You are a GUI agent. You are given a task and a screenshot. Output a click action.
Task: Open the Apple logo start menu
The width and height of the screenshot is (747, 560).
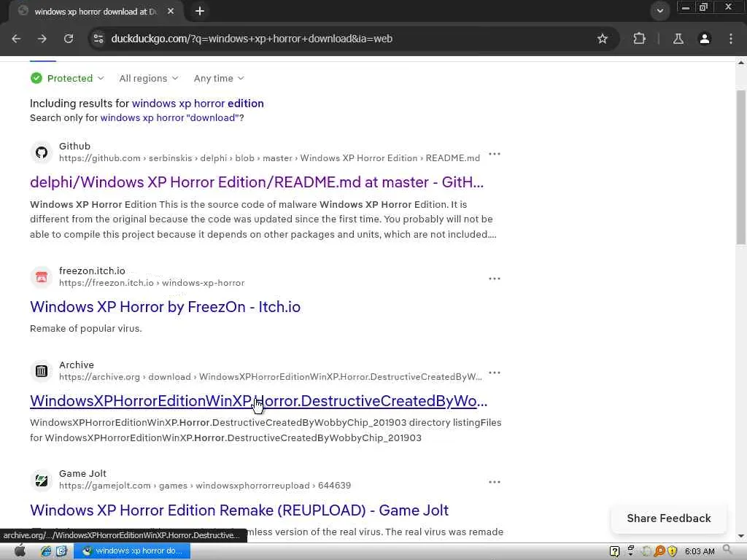pos(20,551)
